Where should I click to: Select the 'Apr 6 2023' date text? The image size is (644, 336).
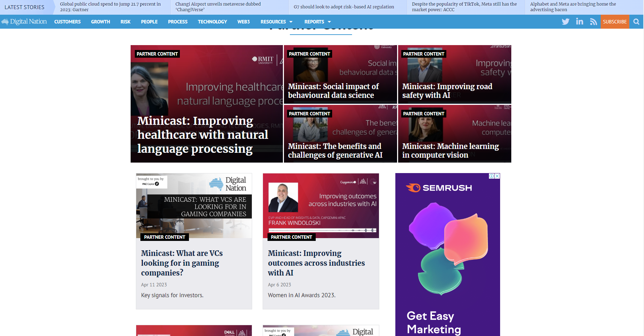pyautogui.click(x=279, y=285)
